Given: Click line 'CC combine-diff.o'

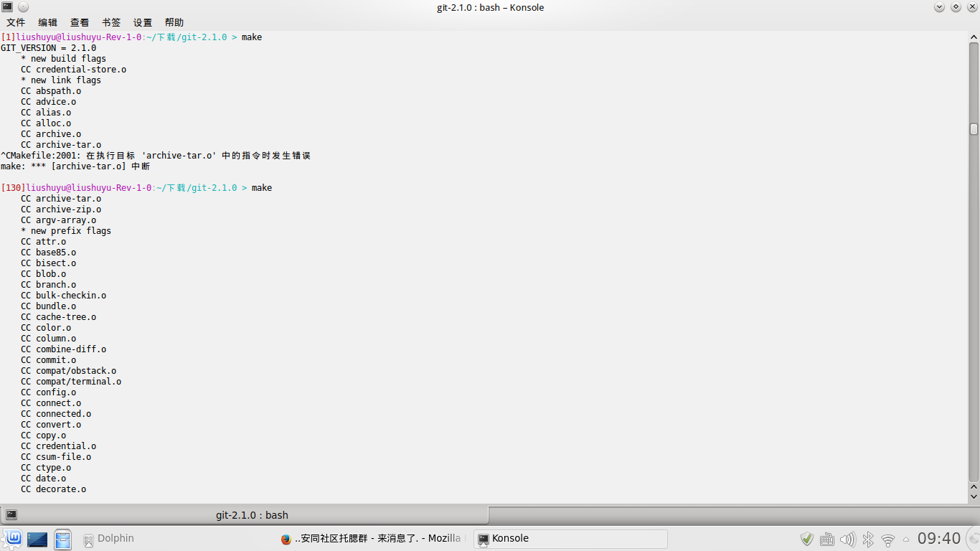Looking at the screenshot, I should point(63,349).
